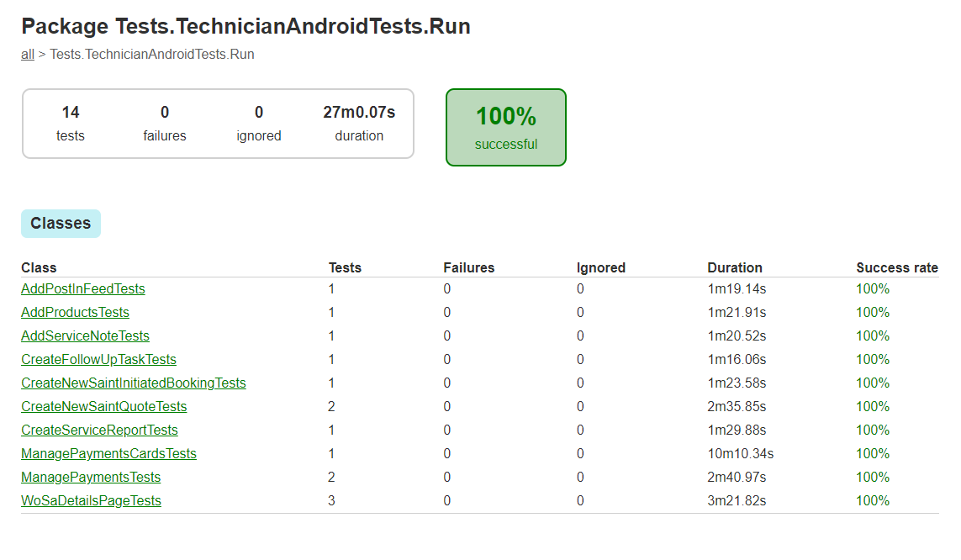This screenshot has width=961, height=560.
Task: Click tests count '3' for WoSaDetailsPageTests
Action: 331,501
